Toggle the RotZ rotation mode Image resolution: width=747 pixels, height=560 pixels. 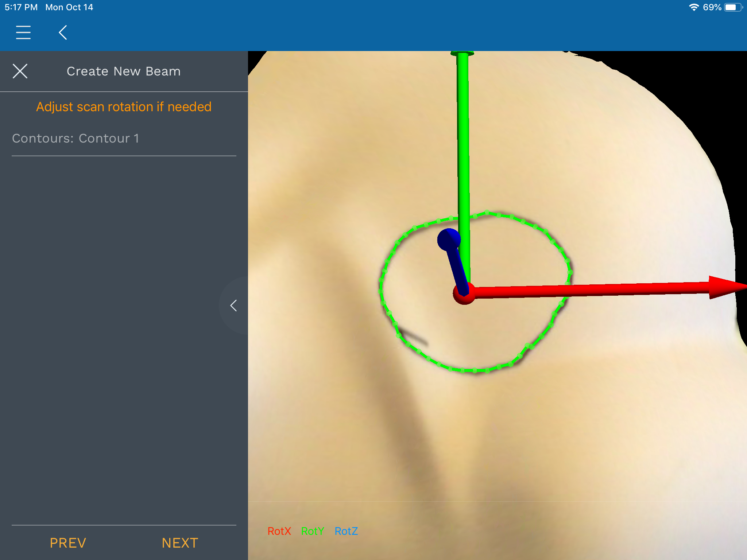pos(346,531)
